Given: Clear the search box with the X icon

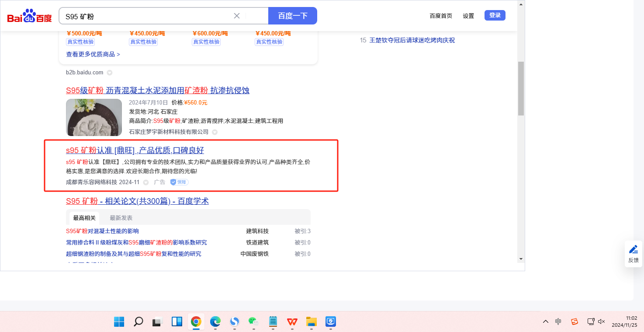Looking at the screenshot, I should pyautogui.click(x=237, y=16).
